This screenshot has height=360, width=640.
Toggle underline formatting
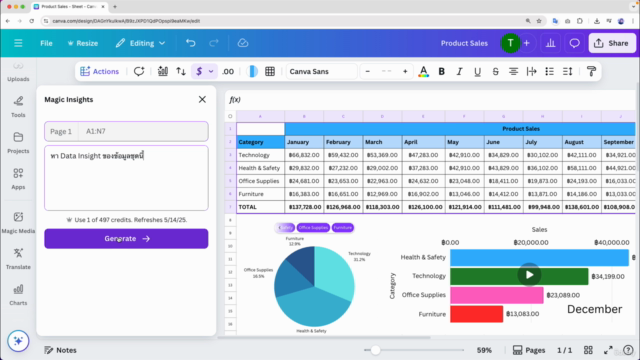point(477,71)
